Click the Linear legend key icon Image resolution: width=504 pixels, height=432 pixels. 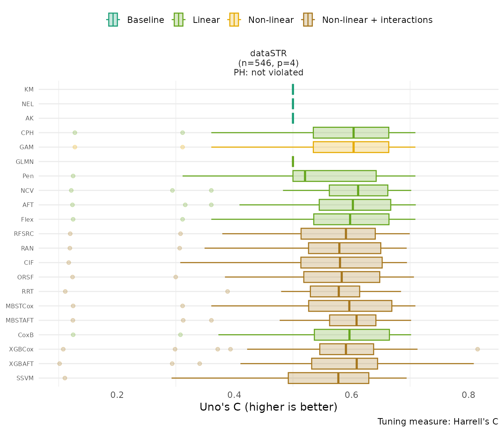click(178, 20)
